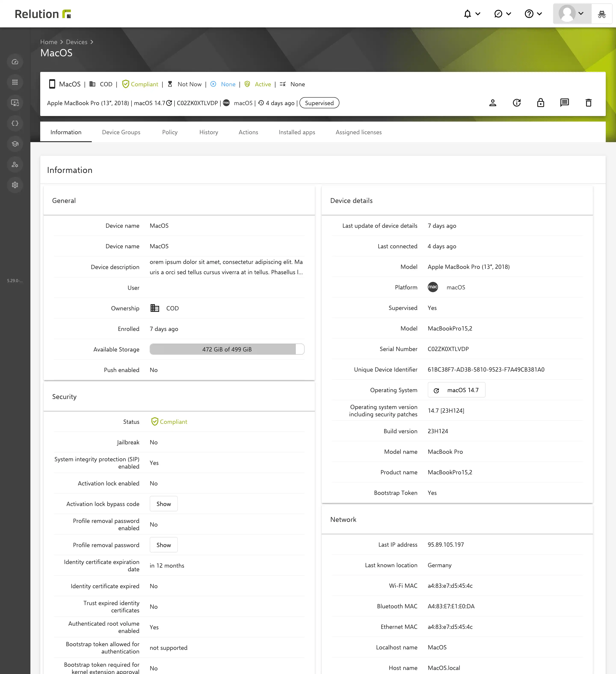Click the Unique Device Identifier value
The width and height of the screenshot is (616, 674).
click(486, 369)
